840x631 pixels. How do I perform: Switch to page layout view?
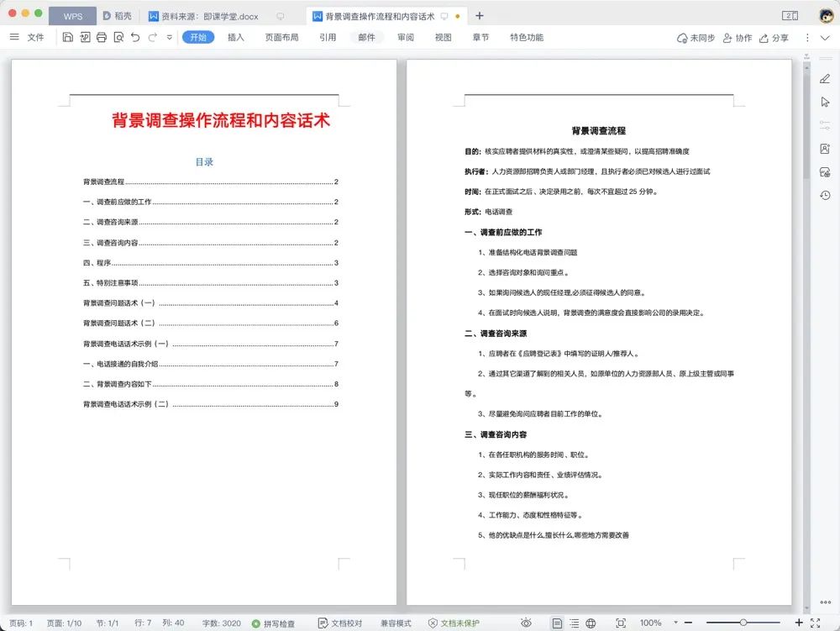[x=557, y=623]
